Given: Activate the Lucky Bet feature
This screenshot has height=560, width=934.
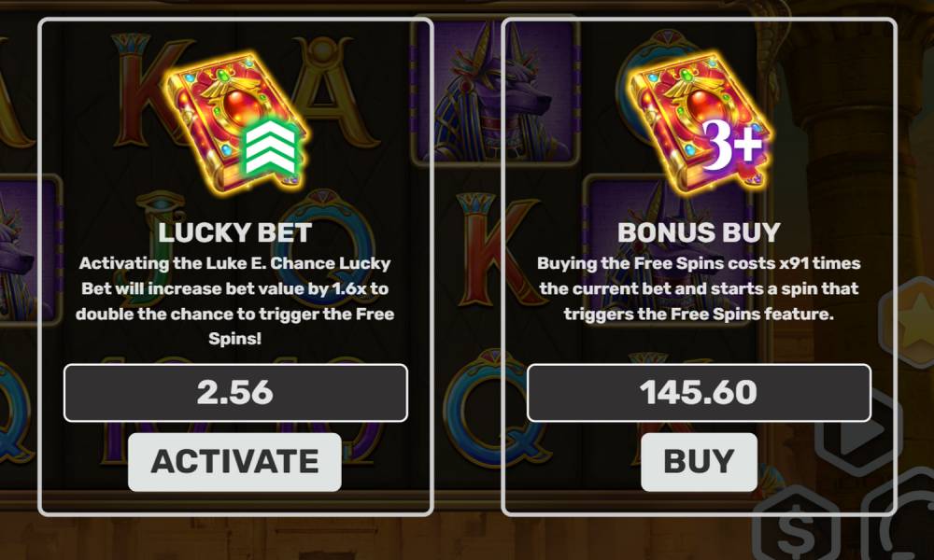Looking at the screenshot, I should pos(234,462).
